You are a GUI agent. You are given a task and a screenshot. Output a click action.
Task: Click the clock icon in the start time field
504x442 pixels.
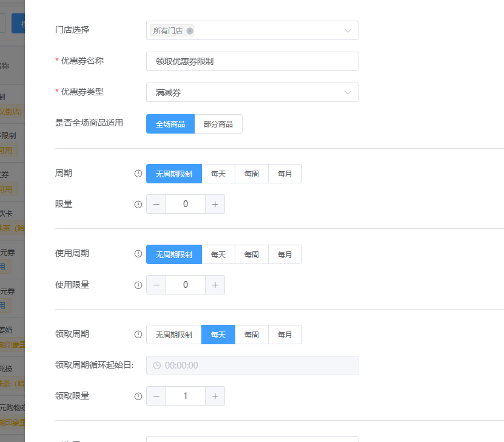[156, 365]
